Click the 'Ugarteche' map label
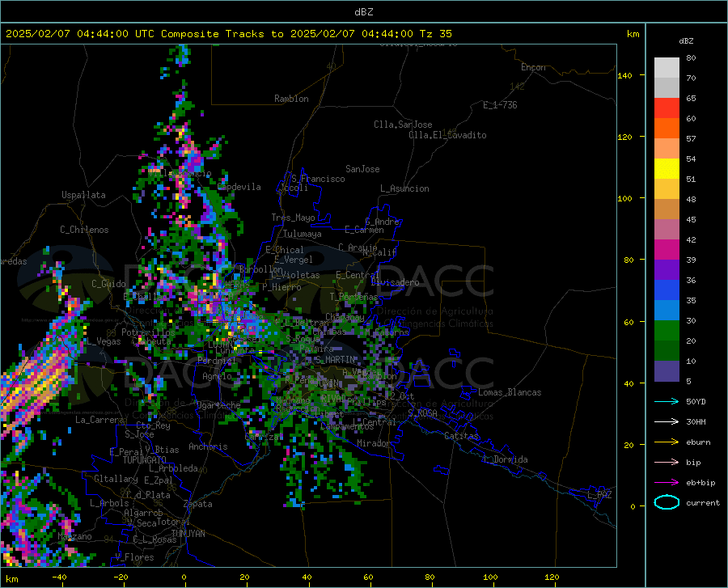Image resolution: width=728 pixels, height=588 pixels. 218,404
